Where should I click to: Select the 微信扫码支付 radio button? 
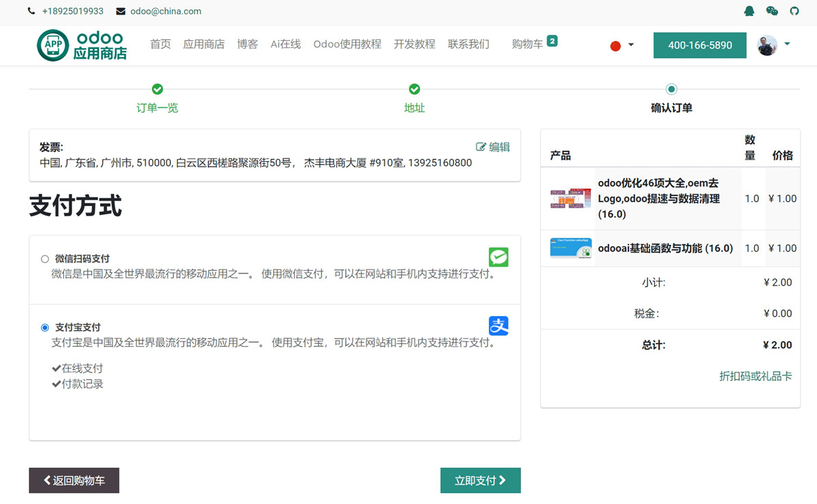click(45, 259)
